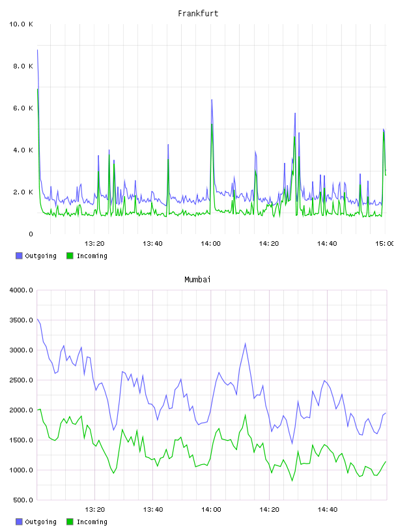This screenshot has width=396, height=532.
Task: Click the Frankfurt Outgoing legend label
Action: [40, 256]
